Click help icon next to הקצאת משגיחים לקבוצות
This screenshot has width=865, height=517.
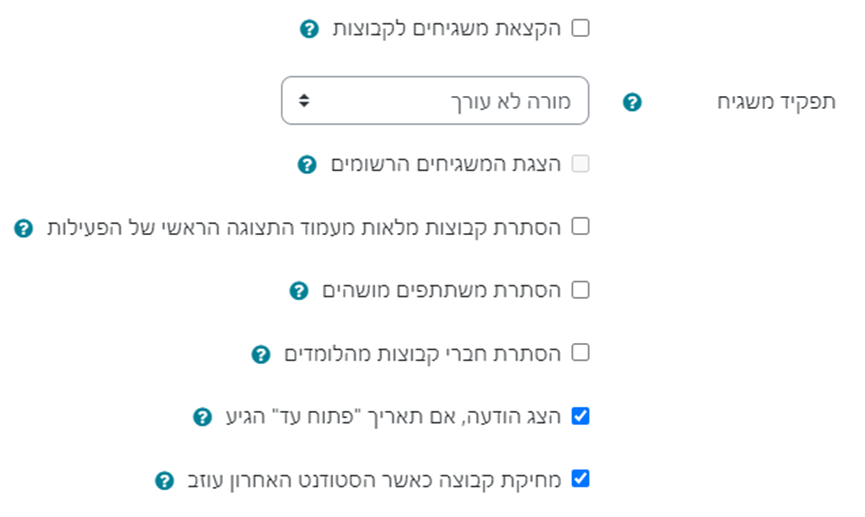point(309,29)
